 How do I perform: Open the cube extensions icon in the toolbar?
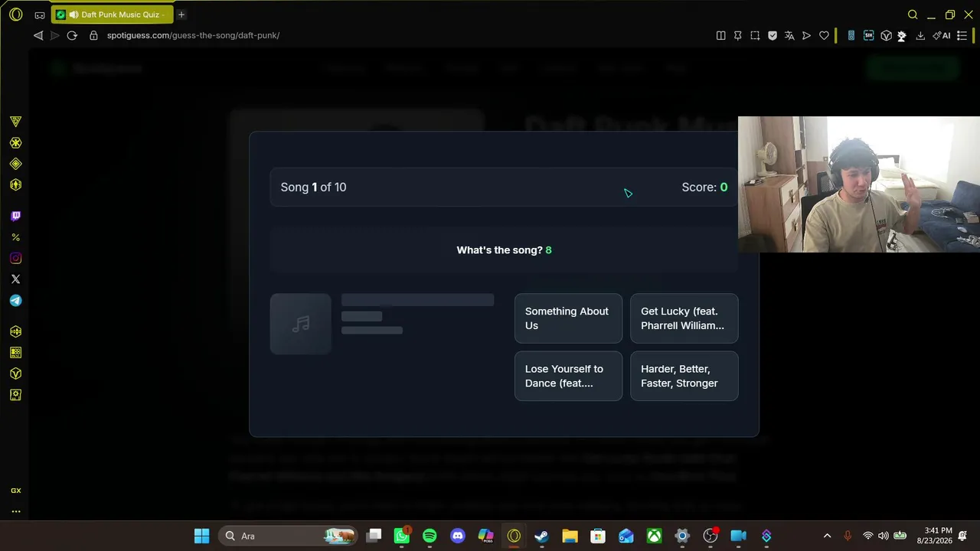(886, 35)
